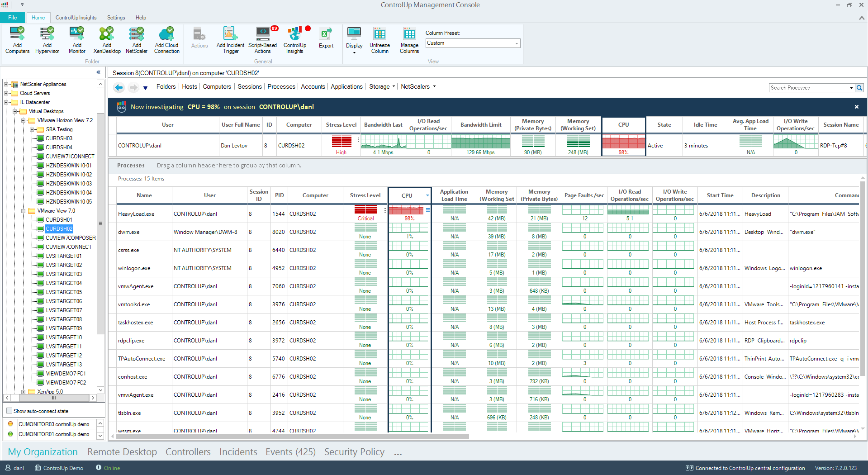Click the investigation banner logo icon
This screenshot has height=475, width=868.
pos(121,107)
